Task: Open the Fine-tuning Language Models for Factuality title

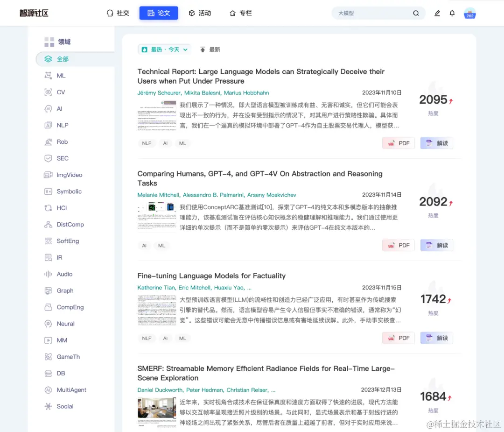Action: click(x=211, y=276)
